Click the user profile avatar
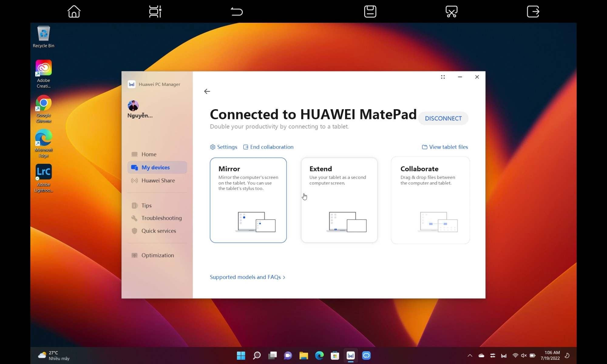The height and width of the screenshot is (364, 607). [133, 106]
